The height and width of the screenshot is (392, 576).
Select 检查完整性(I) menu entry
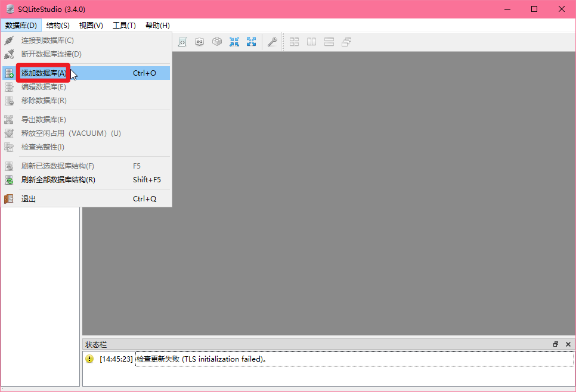pos(86,147)
